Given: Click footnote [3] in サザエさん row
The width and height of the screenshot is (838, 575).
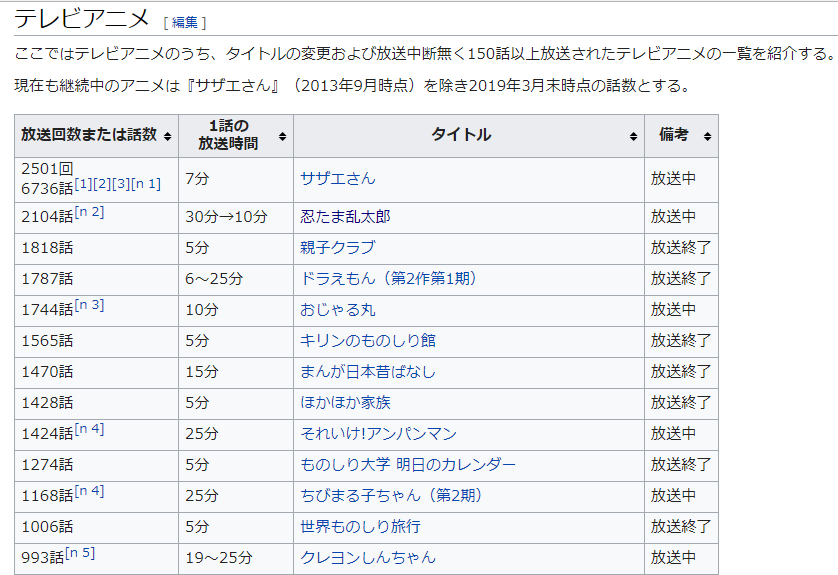Looking at the screenshot, I should (x=120, y=184).
